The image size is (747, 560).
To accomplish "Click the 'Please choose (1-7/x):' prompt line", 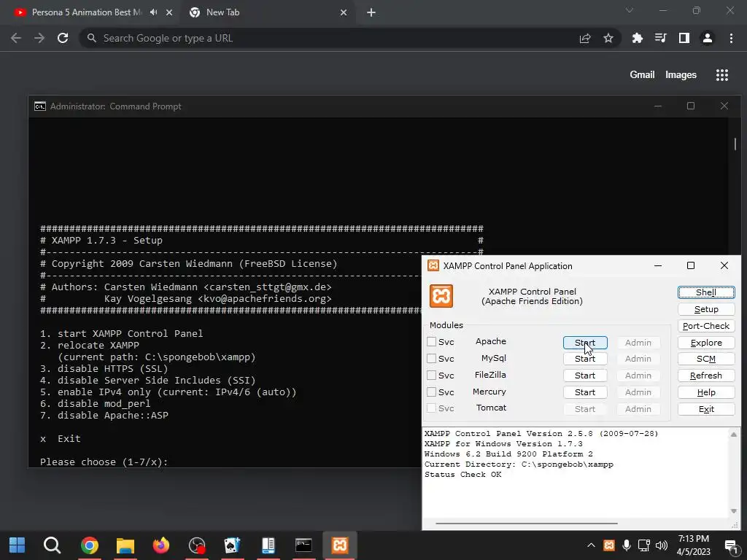I will coord(104,462).
